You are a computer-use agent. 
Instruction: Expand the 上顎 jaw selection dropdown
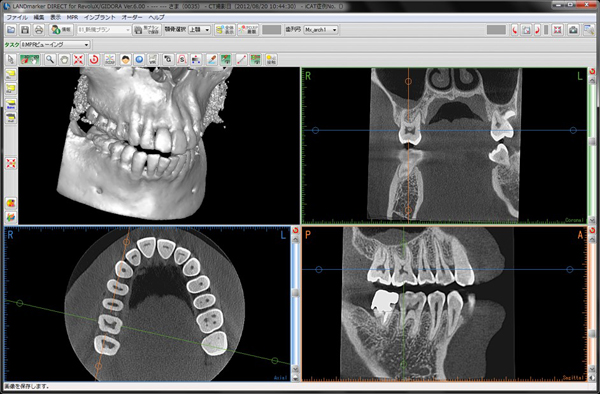[199, 30]
